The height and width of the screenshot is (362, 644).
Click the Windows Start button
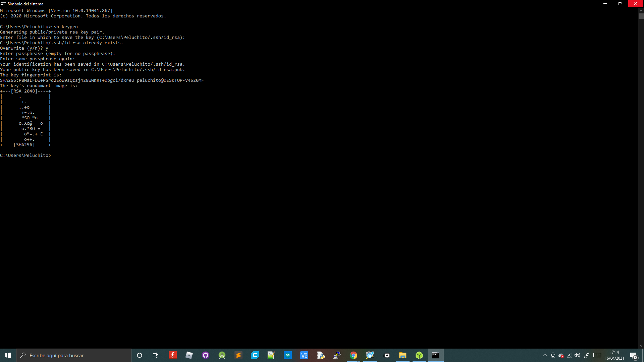[x=8, y=355]
